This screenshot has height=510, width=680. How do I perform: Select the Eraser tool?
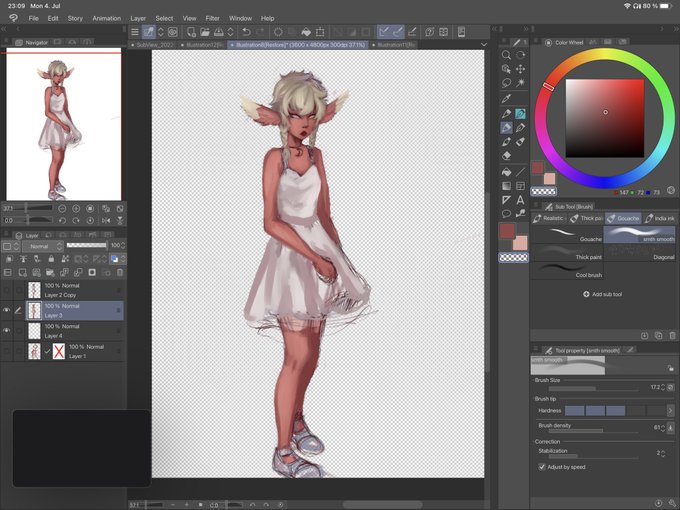(507, 156)
